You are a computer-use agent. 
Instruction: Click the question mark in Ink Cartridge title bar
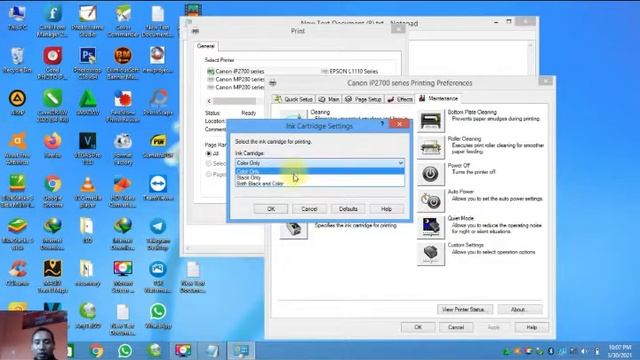(x=382, y=124)
